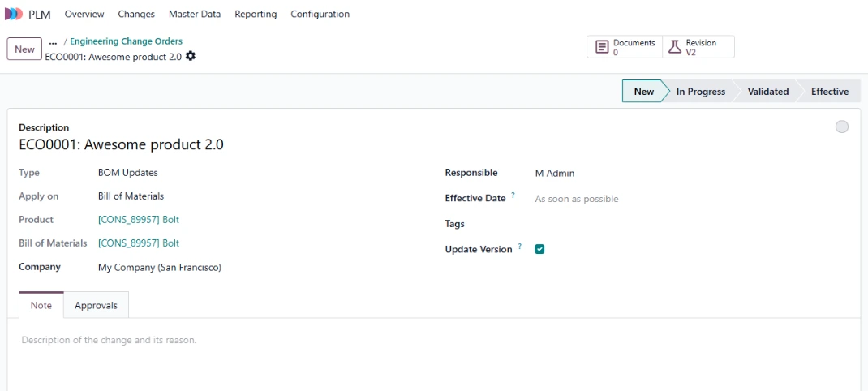
Task: Go to Engineering Change Orders breadcrumb
Action: [127, 41]
